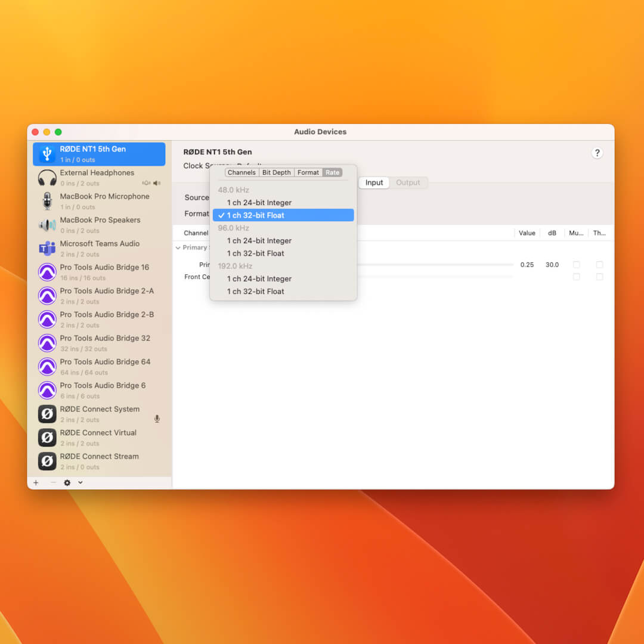Toggle the Mute checkbox in the Front Center row
The width and height of the screenshot is (644, 644).
(576, 277)
